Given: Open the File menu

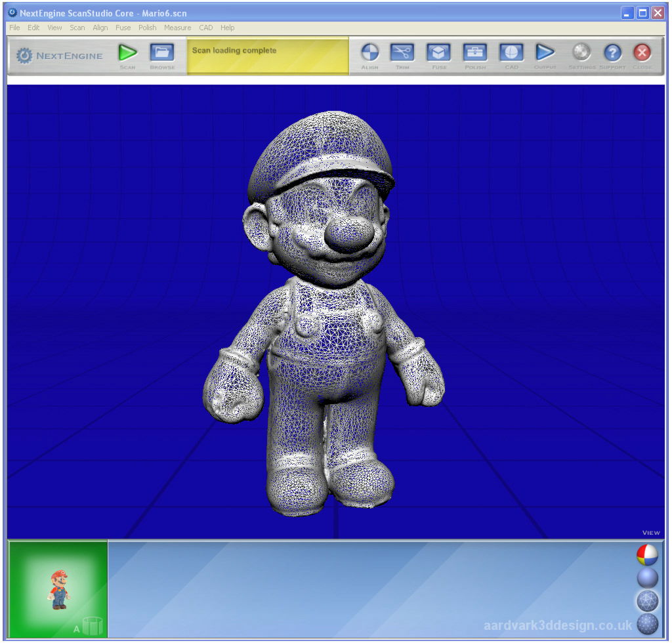Looking at the screenshot, I should tap(14, 28).
